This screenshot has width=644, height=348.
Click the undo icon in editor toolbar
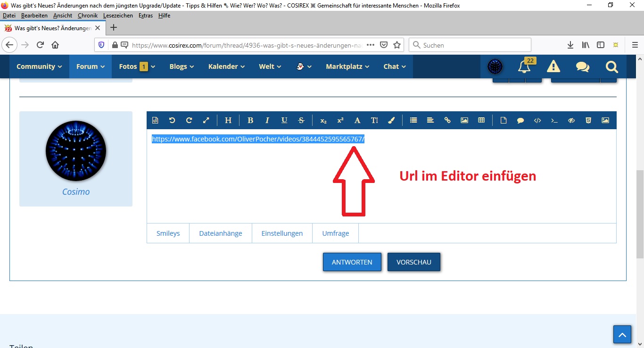172,120
